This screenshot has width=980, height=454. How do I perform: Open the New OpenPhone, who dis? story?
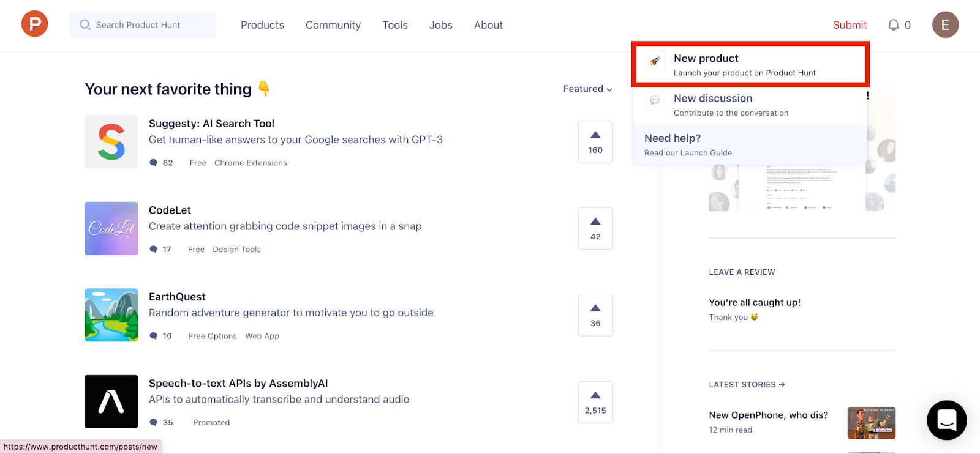[769, 415]
